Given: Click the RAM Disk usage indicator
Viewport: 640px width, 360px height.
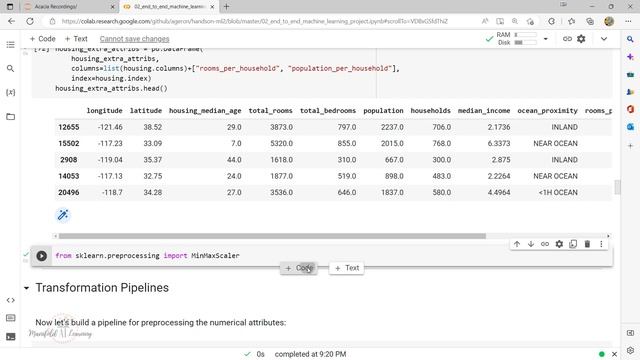Looking at the screenshot, I should tap(517, 39).
